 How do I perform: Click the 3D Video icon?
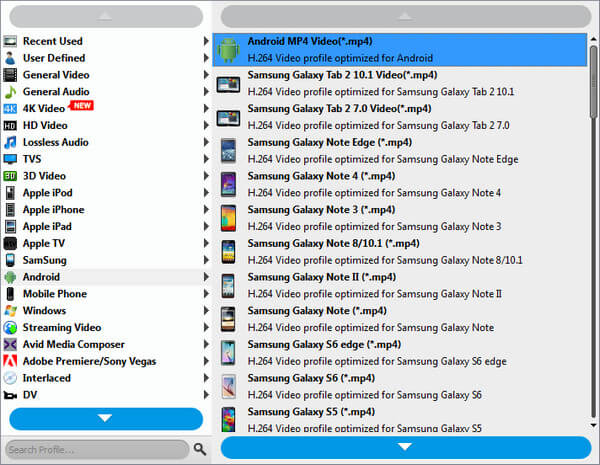click(x=10, y=176)
